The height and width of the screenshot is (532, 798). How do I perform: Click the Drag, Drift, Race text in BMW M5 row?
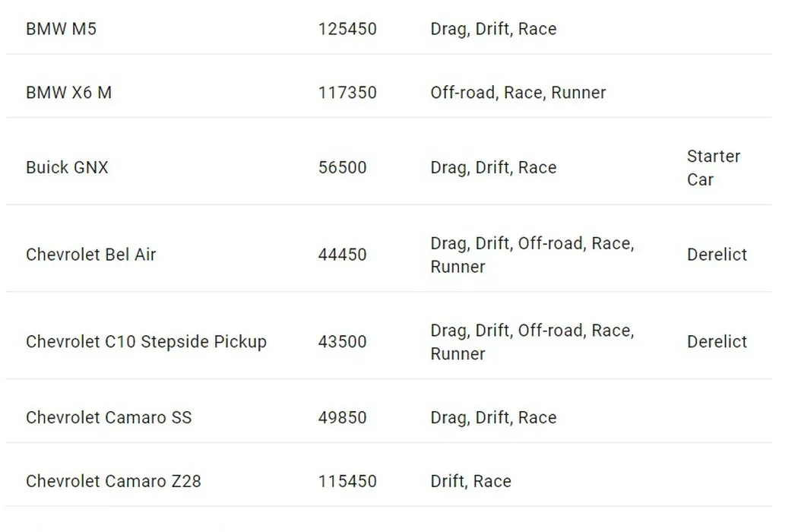tap(493, 29)
